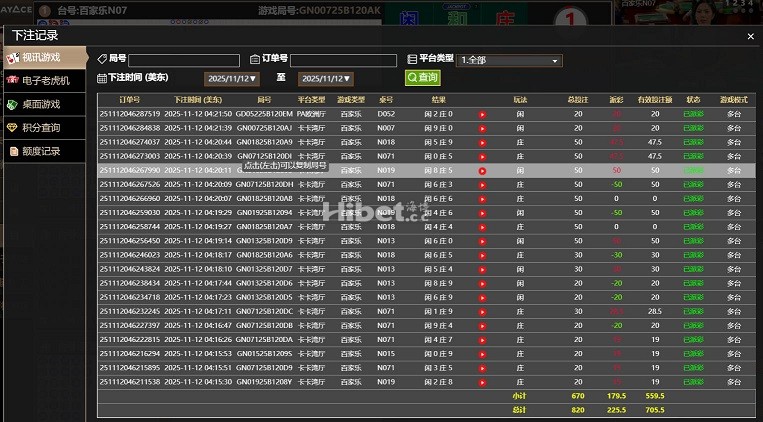Open the start date picker 2025/11/12
This screenshot has width=763, height=422.
231,78
